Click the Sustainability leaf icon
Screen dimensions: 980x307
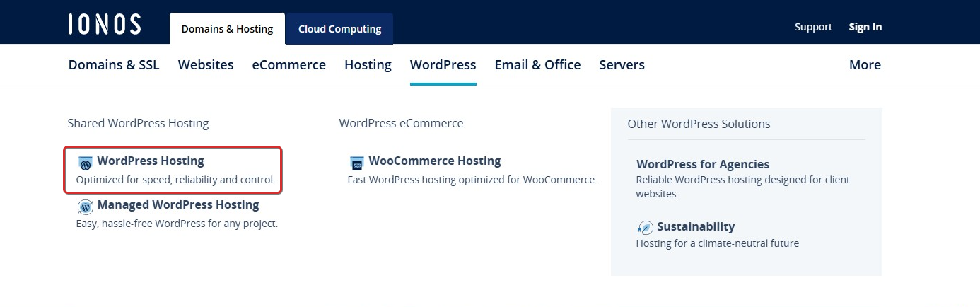(x=645, y=228)
